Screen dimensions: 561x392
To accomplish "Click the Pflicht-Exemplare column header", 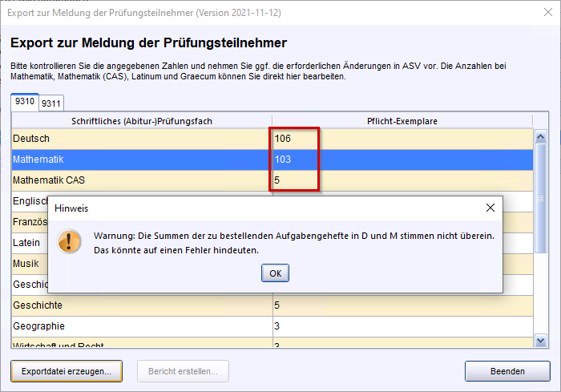I will tap(402, 121).
